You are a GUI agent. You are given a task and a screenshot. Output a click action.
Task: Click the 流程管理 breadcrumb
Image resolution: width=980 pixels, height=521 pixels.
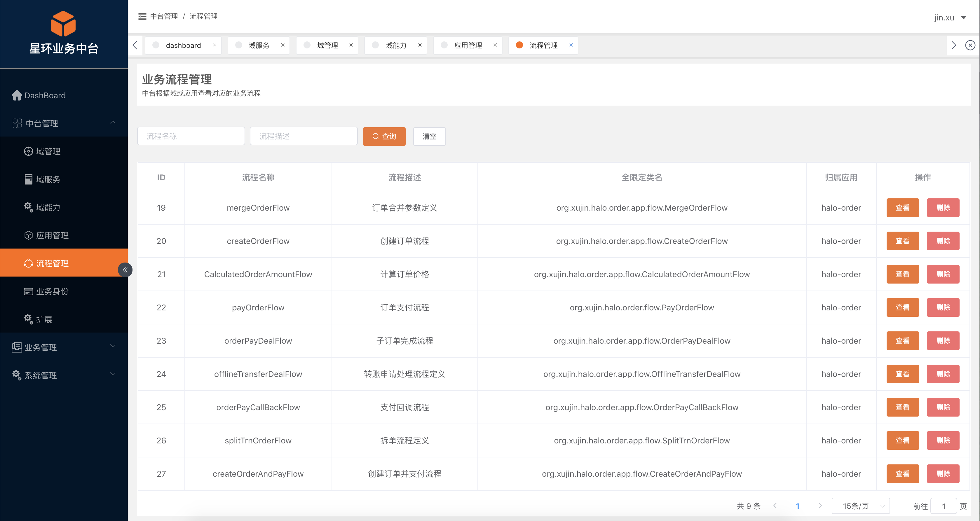203,16
